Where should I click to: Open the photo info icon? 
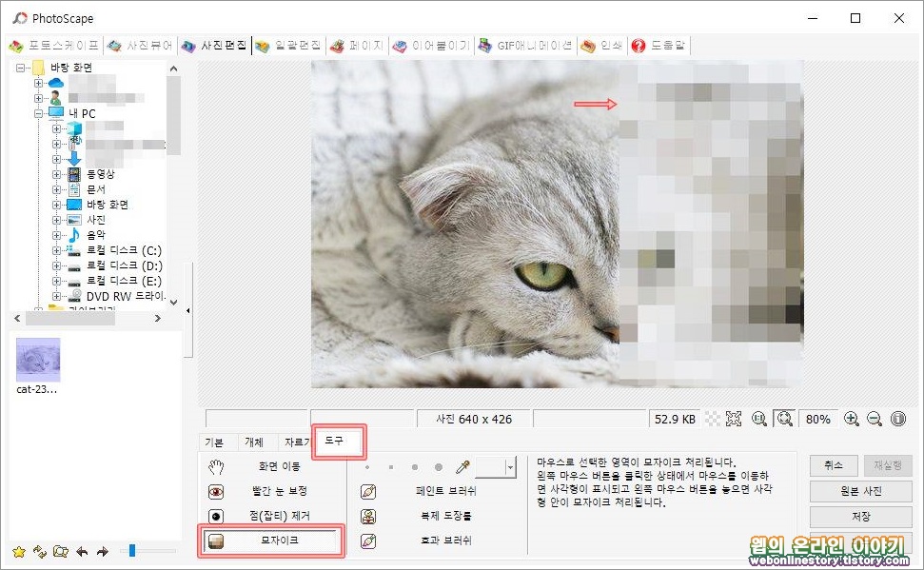[898, 419]
